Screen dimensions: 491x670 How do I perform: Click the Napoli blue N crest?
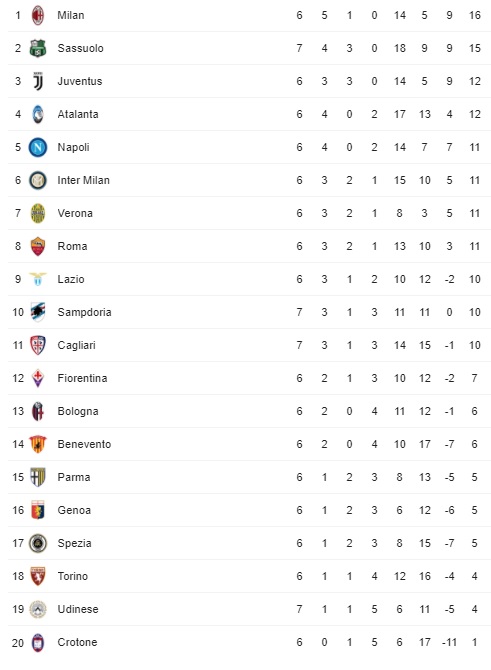[x=38, y=147]
